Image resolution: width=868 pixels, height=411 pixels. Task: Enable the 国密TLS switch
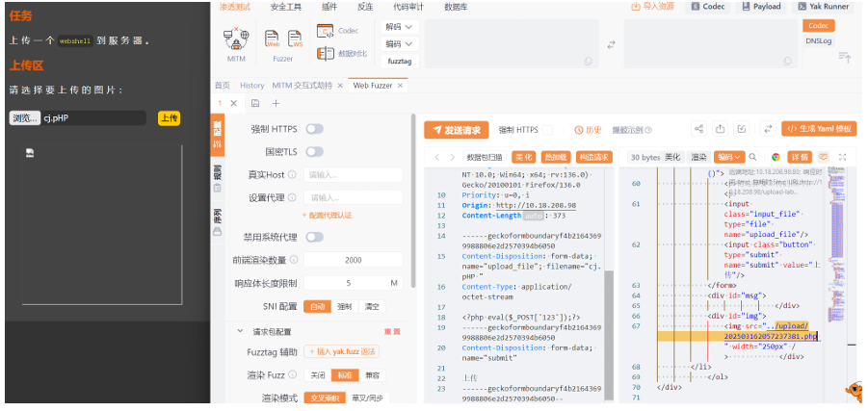tap(314, 152)
